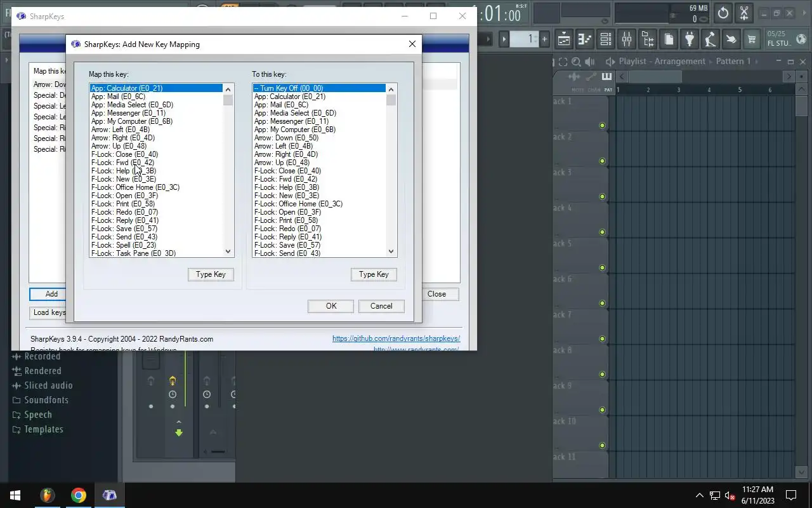Viewport: 812px width, 508px height.
Task: Click the scissors icon in top toolbar
Action: (x=744, y=13)
